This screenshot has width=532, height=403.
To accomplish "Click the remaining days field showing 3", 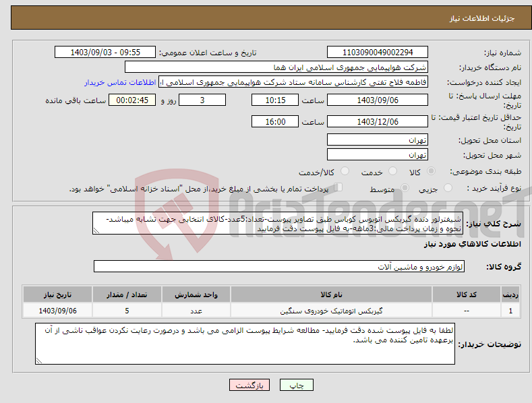I will 202,100.
